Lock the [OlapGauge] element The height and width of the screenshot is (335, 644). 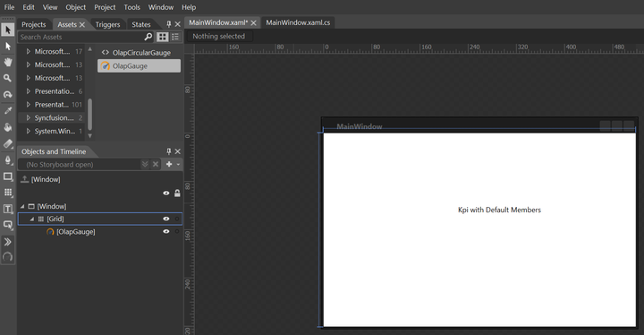tap(177, 232)
